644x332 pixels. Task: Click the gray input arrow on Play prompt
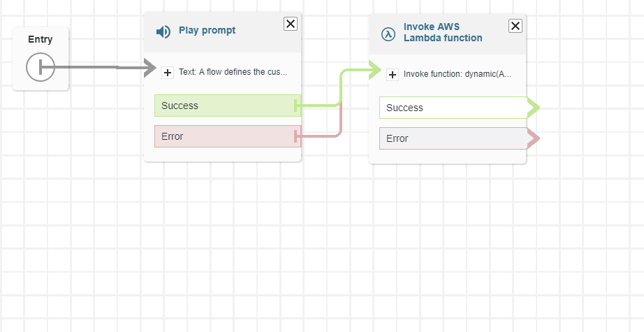tap(149, 68)
